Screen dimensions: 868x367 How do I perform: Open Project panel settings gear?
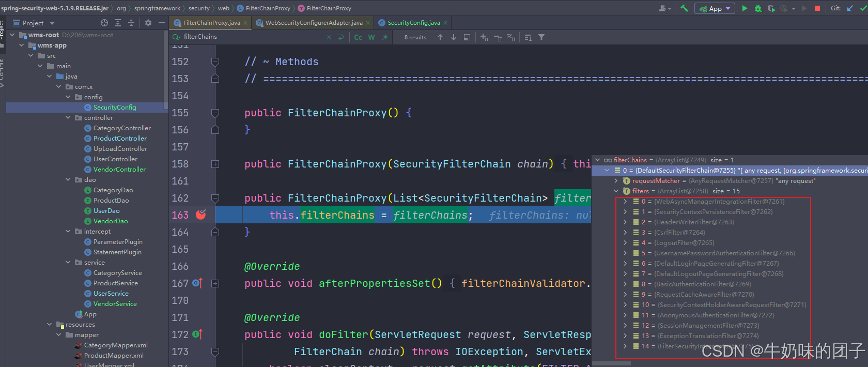click(x=148, y=23)
